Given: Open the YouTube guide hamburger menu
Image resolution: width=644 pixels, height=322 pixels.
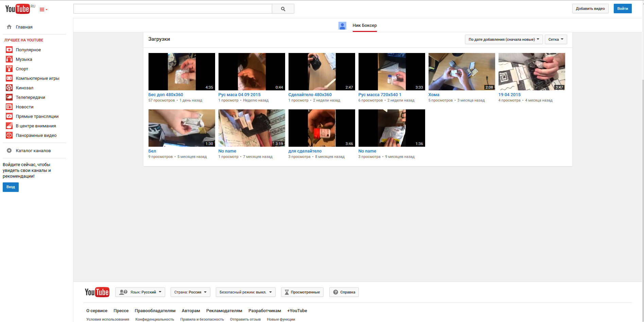Looking at the screenshot, I should [43, 10].
